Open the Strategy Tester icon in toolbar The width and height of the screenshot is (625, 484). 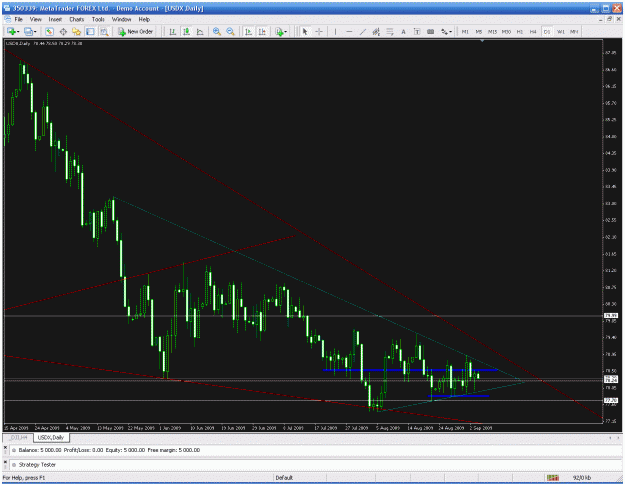pyautogui.click(x=104, y=31)
